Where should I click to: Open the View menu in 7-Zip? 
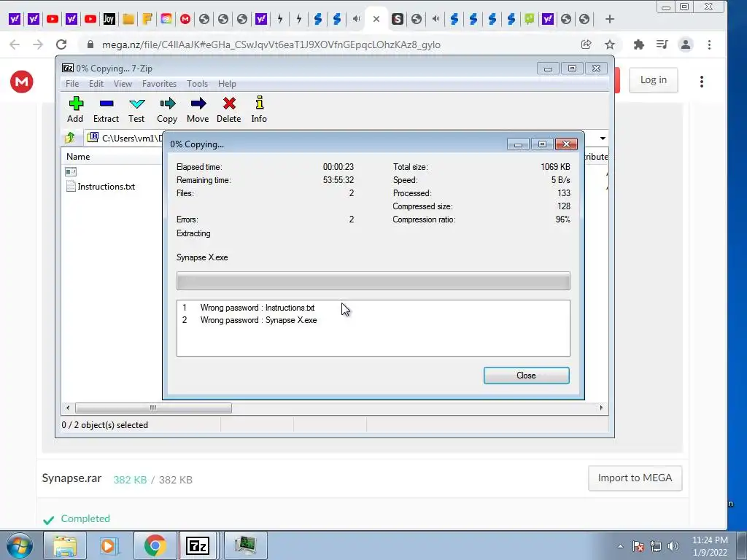123,84
